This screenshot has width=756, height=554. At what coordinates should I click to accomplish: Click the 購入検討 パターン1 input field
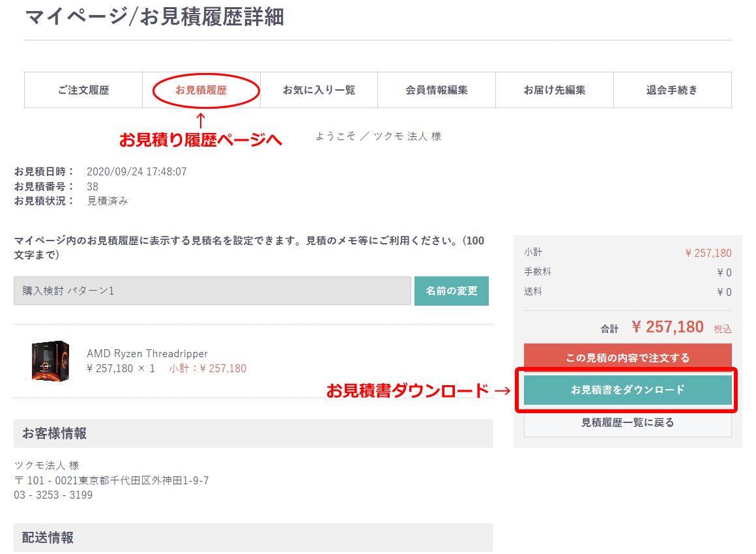(x=212, y=290)
